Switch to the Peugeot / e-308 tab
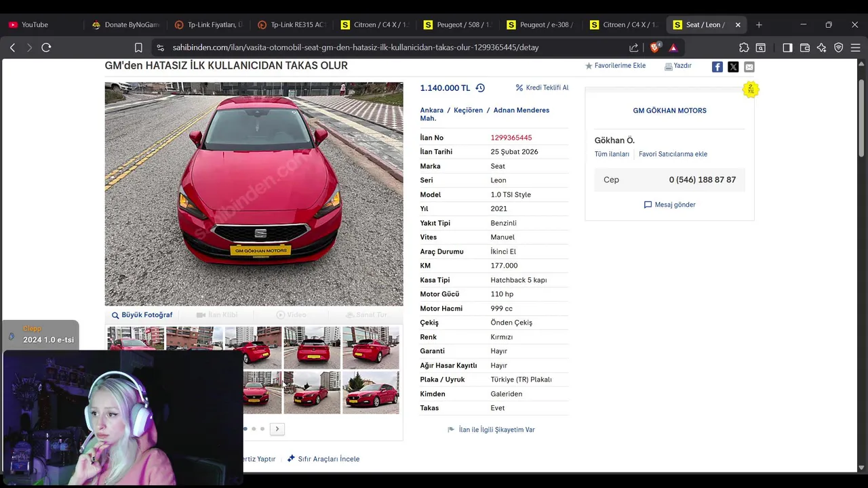This screenshot has height=488, width=868. pos(540,24)
